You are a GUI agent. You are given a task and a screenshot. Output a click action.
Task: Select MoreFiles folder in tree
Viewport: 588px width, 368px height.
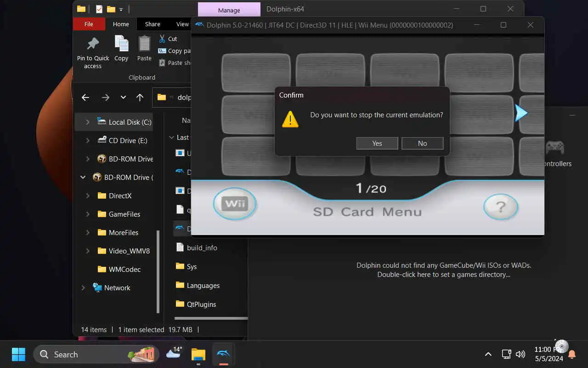click(118, 232)
